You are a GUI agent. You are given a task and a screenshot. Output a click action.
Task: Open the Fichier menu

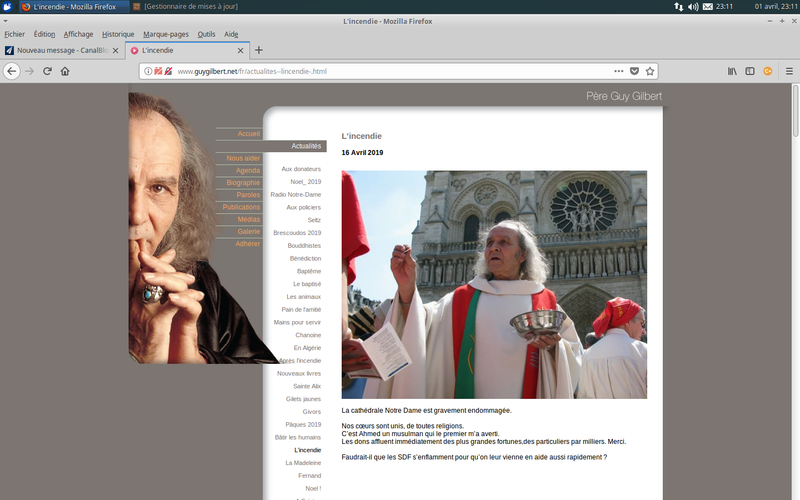pos(14,34)
